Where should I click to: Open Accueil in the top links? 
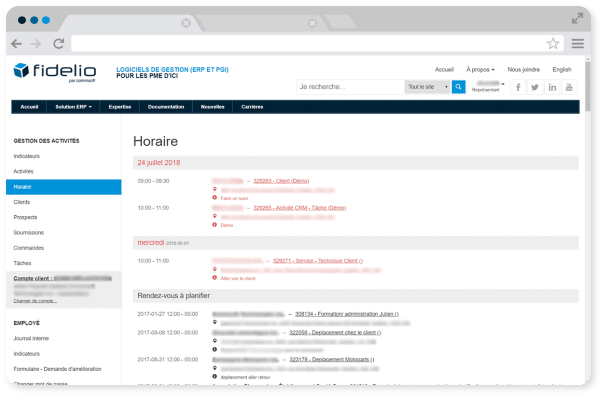pyautogui.click(x=444, y=70)
